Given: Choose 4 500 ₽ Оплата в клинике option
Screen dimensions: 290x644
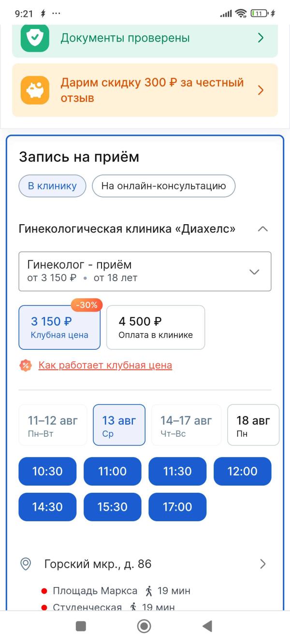Looking at the screenshot, I should pyautogui.click(x=156, y=327).
